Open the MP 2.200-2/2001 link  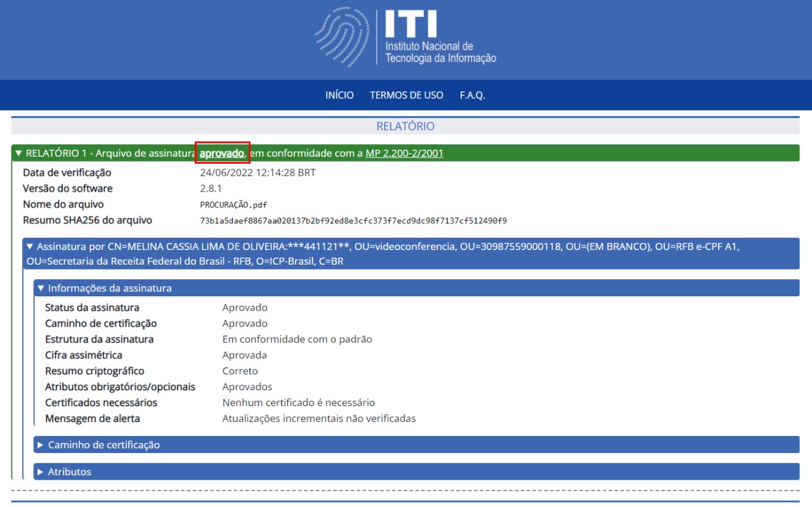click(404, 153)
